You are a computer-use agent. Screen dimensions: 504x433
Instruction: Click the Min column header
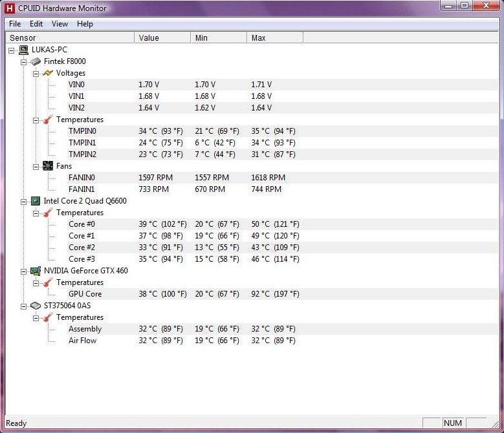(x=219, y=37)
